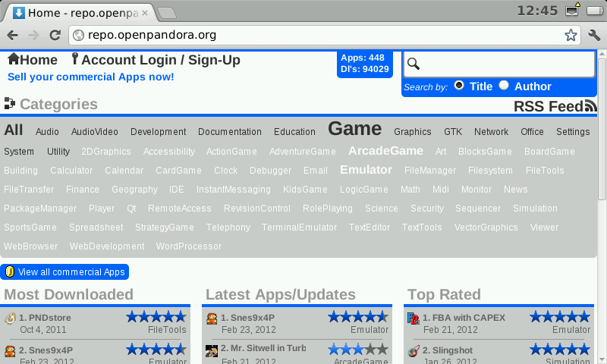Click the browser forward arrow
Viewport: 607px width, 364px height.
click(33, 35)
